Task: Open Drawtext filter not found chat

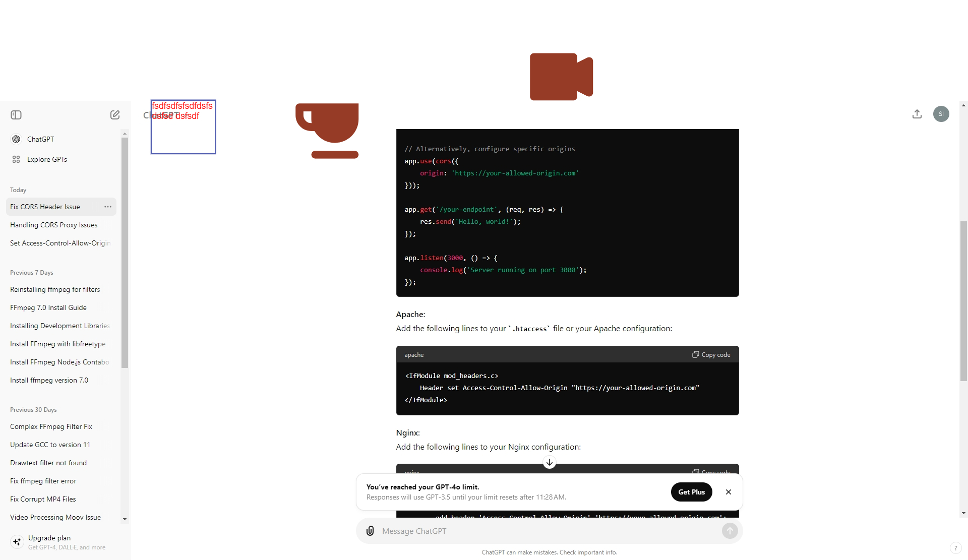Action: click(61, 463)
